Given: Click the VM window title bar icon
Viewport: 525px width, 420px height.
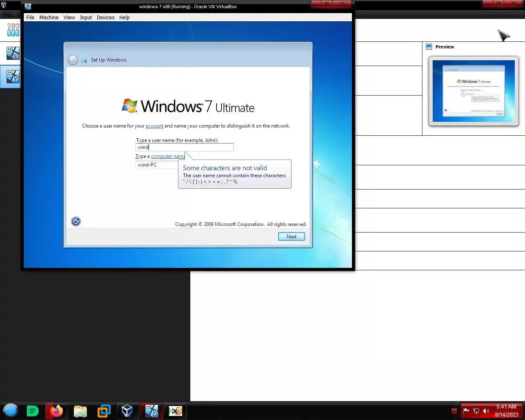Looking at the screenshot, I should point(28,7).
